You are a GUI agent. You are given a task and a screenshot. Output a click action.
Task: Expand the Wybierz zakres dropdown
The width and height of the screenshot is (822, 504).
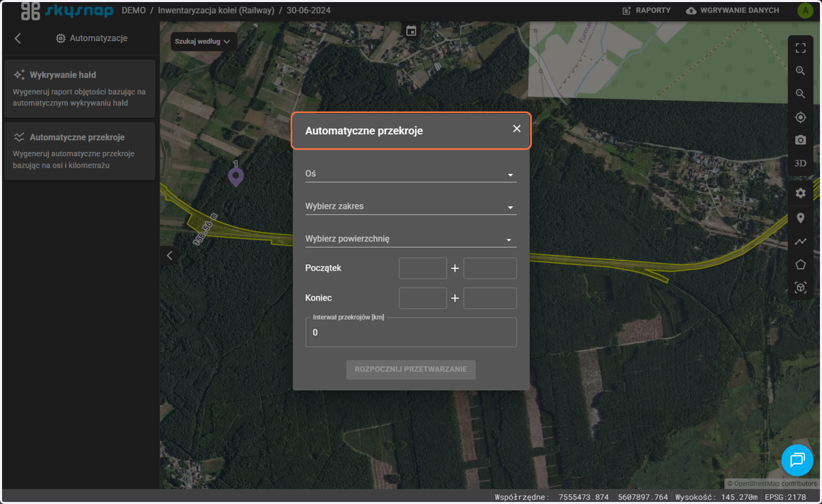point(411,206)
